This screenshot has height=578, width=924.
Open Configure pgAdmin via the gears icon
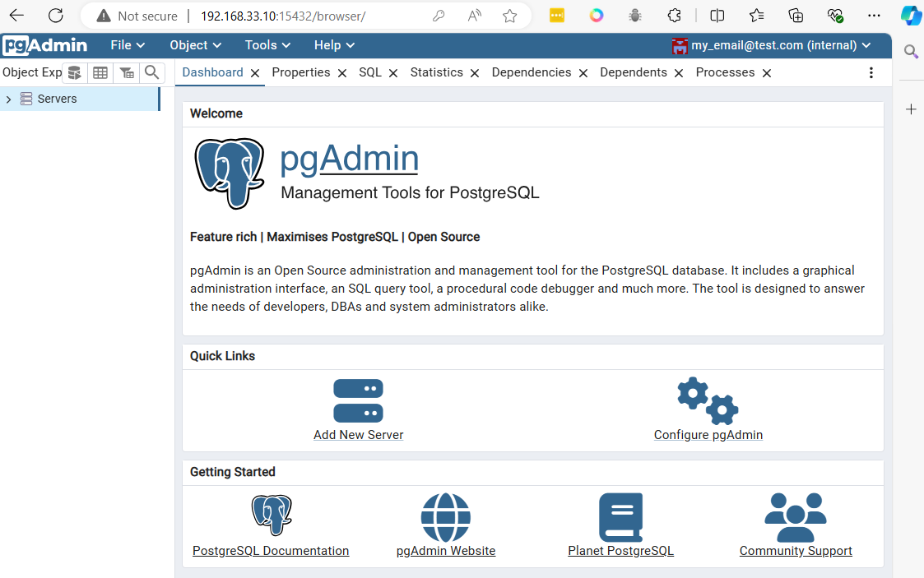click(708, 401)
